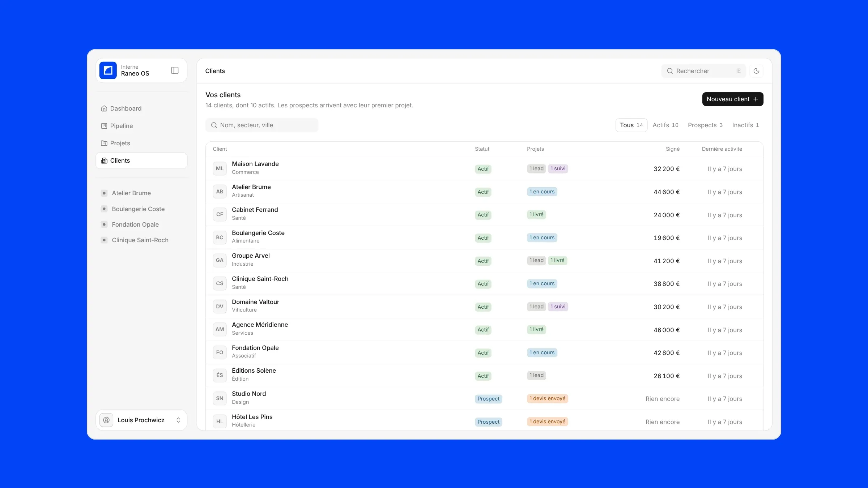The height and width of the screenshot is (488, 868).
Task: Click Nouveau client button
Action: pyautogui.click(x=733, y=99)
